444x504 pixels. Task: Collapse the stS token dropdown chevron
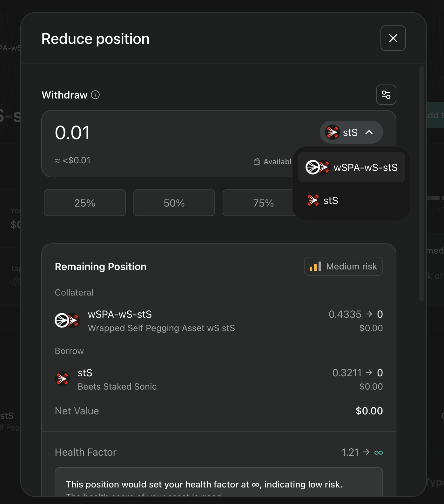pos(369,132)
